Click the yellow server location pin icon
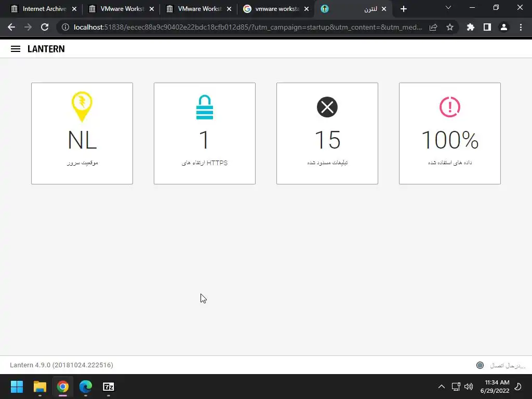 (82, 107)
